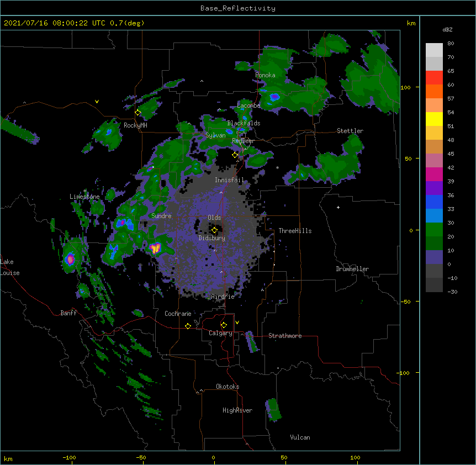Click the Blackfalds city label

244,123
